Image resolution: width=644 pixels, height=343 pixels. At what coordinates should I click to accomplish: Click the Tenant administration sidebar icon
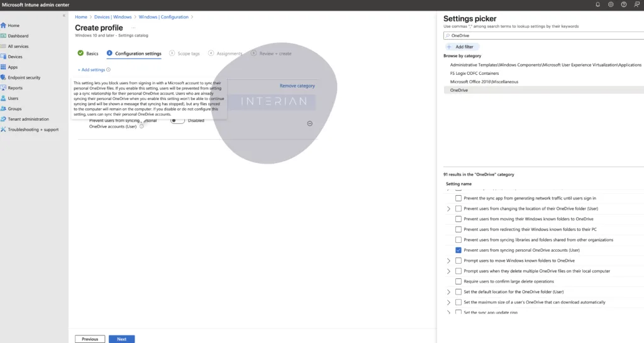3,119
